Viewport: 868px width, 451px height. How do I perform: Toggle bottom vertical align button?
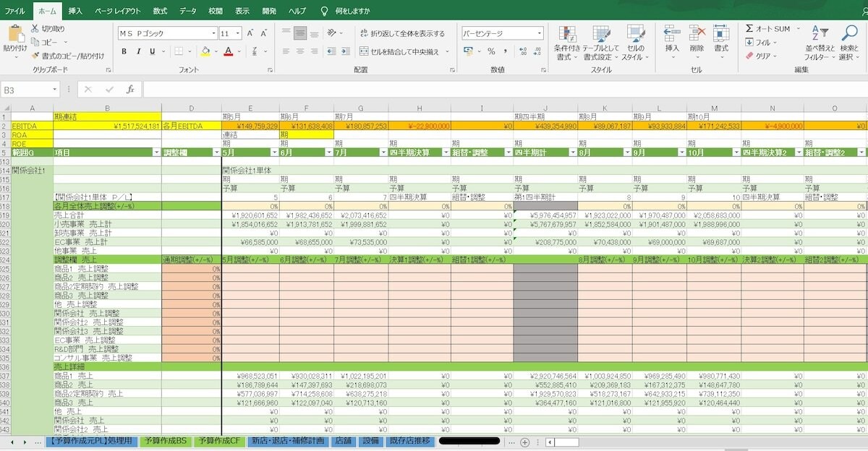[x=314, y=33]
